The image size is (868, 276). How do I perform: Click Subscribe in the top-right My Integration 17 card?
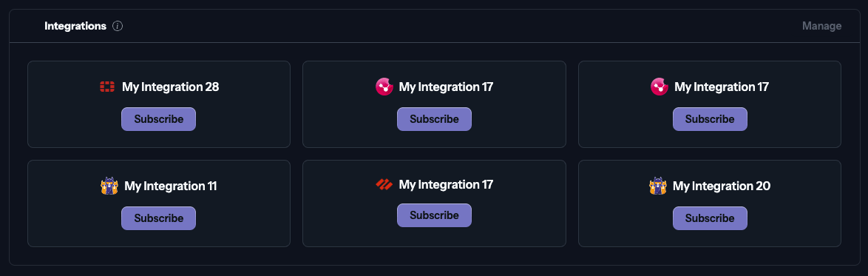tap(711, 119)
